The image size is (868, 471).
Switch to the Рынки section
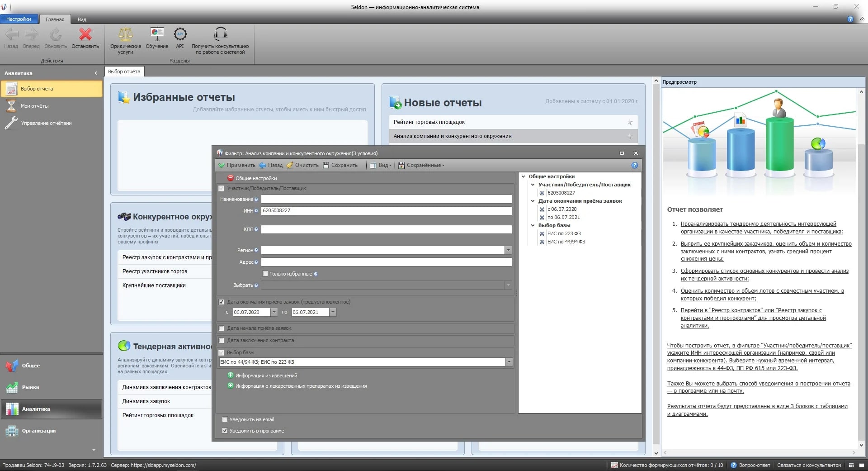pyautogui.click(x=52, y=387)
